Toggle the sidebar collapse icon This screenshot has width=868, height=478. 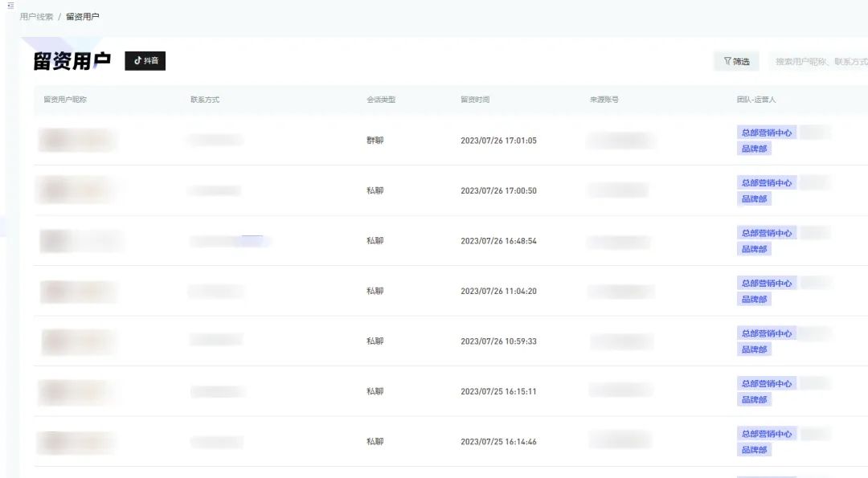pyautogui.click(x=10, y=6)
